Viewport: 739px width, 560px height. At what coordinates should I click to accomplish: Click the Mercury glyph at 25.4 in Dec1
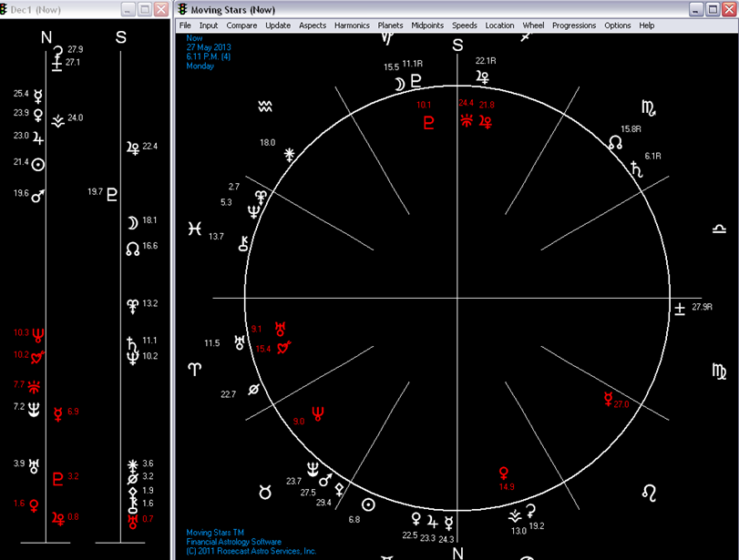[38, 97]
